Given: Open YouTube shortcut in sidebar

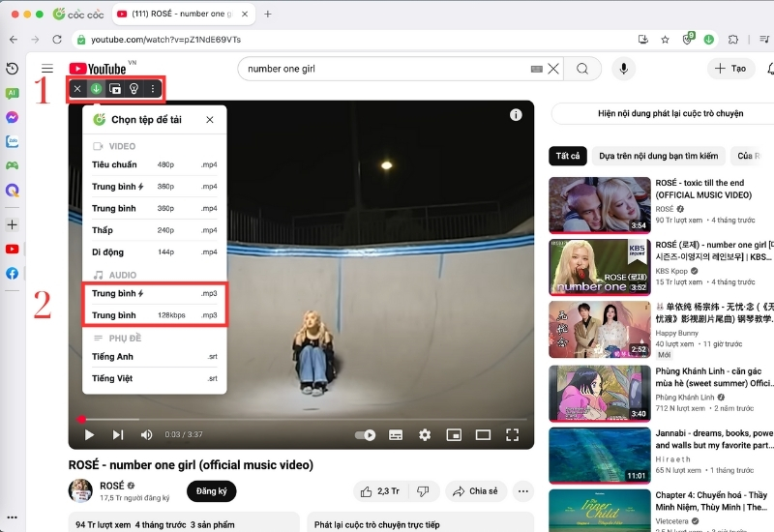Looking at the screenshot, I should (x=13, y=250).
